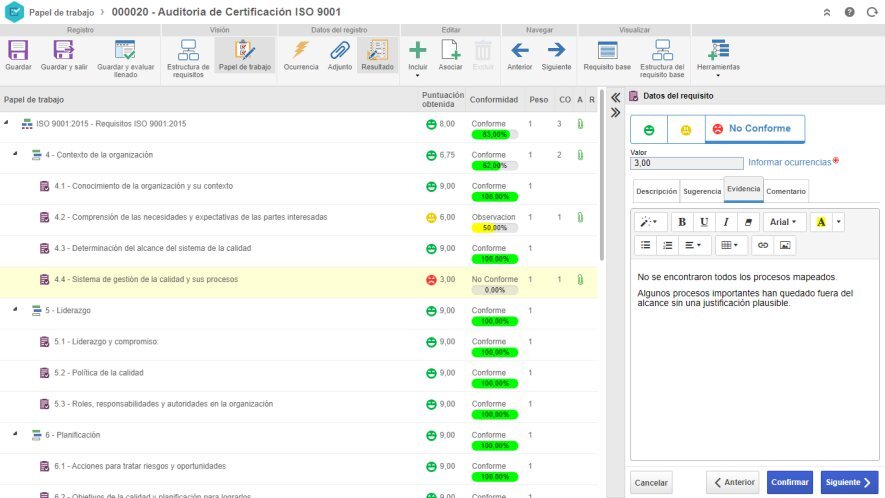The height and width of the screenshot is (498, 885).
Task: Open the Arial font dropdown
Action: 783,221
